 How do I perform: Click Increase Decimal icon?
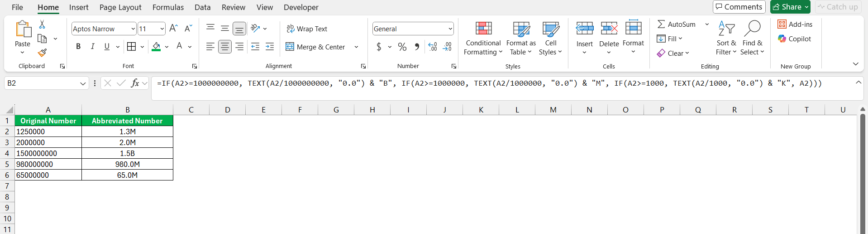(433, 47)
